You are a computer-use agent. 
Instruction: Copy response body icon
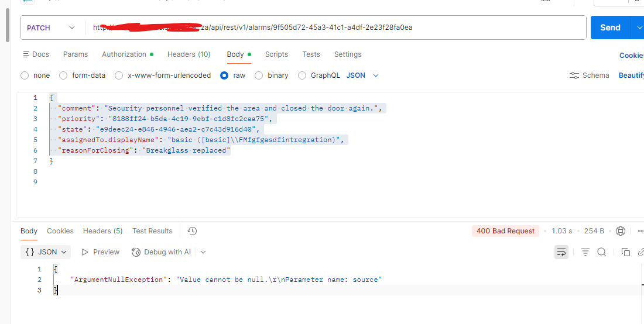625,252
